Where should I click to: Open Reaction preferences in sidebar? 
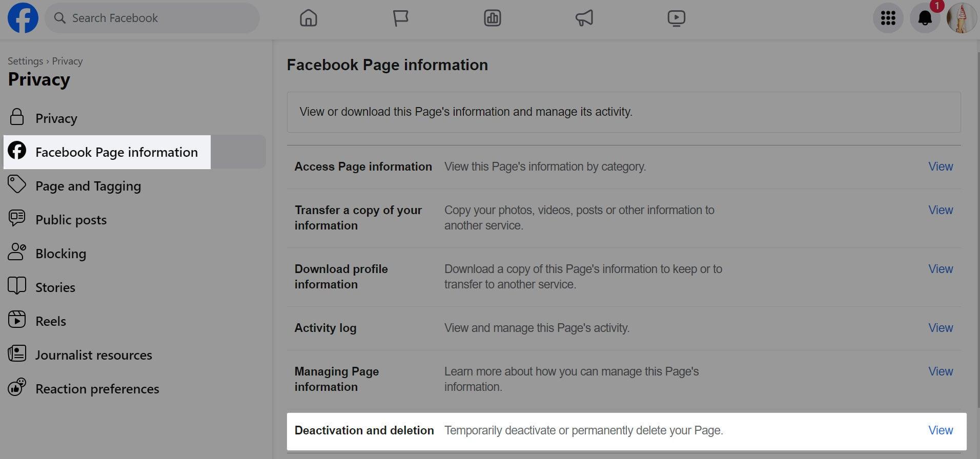(97, 389)
